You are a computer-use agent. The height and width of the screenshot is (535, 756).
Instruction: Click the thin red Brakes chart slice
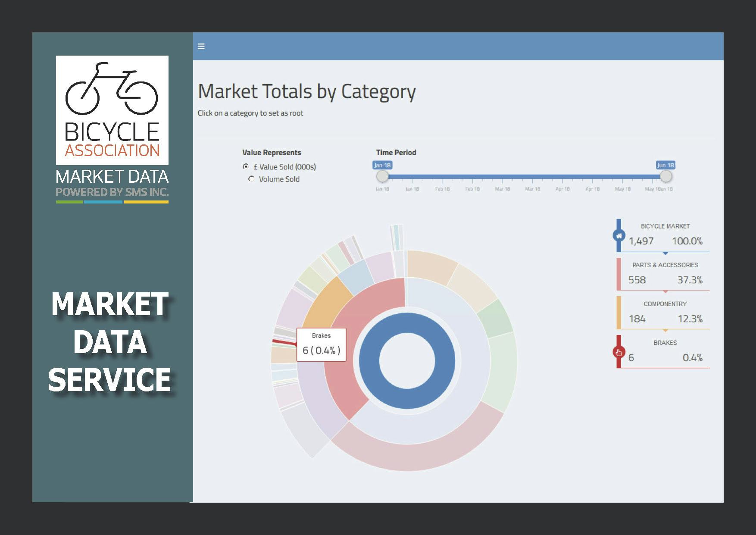282,342
